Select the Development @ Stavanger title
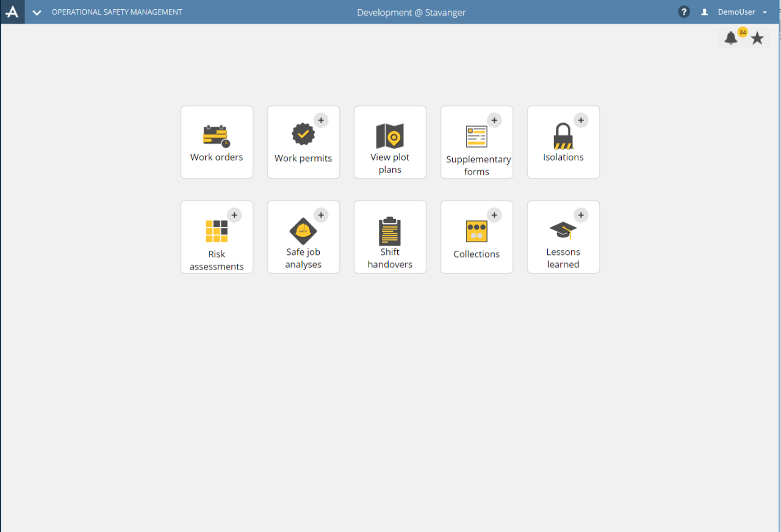Viewport: 781px width, 532px height. (411, 12)
